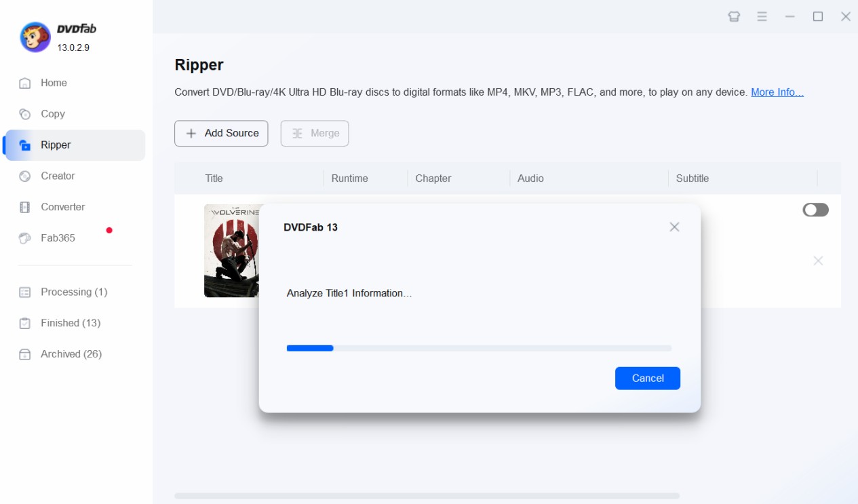Open the Converter film icon

25,207
